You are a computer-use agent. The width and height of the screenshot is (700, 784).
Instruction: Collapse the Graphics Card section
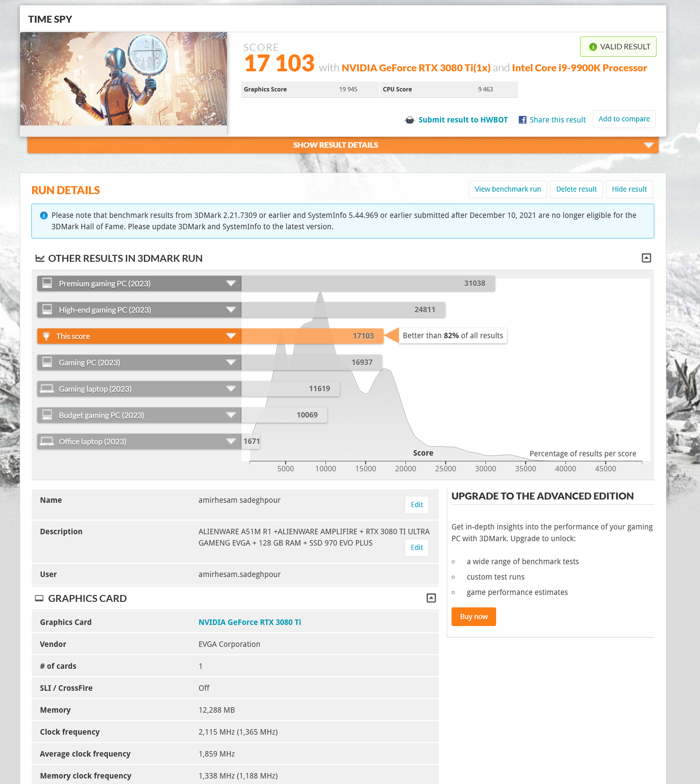(x=431, y=598)
